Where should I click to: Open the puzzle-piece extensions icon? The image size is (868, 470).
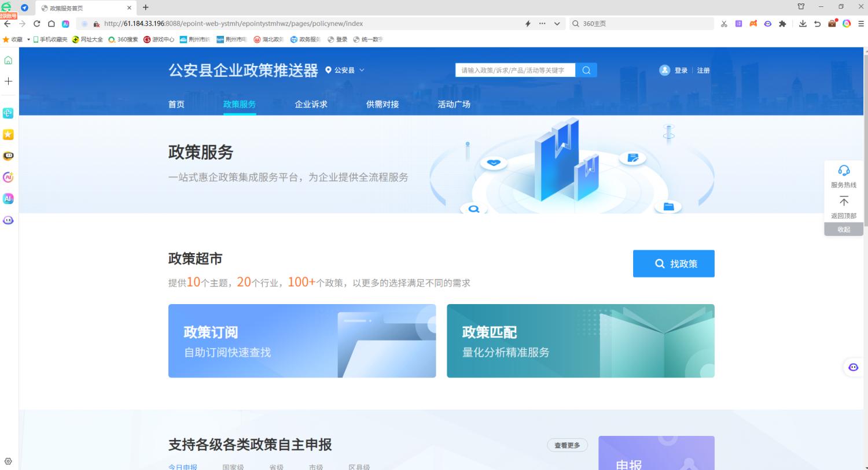782,24
